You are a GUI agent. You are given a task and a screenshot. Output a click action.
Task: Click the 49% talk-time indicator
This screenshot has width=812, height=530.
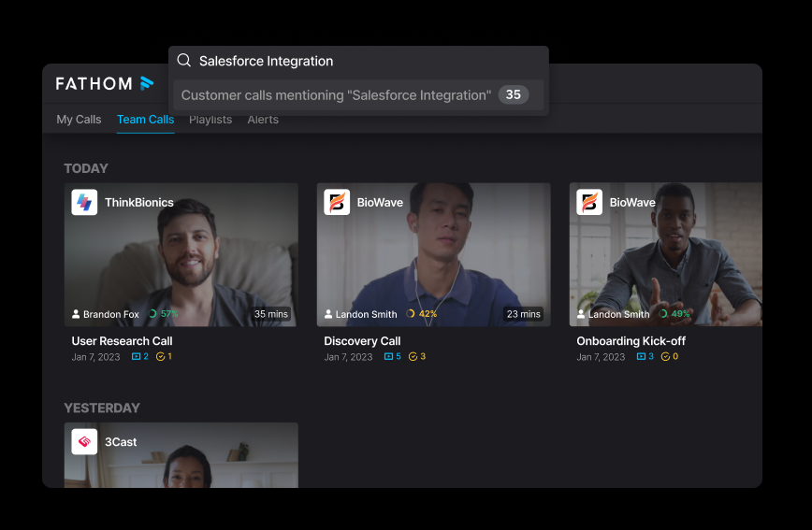pos(674,314)
